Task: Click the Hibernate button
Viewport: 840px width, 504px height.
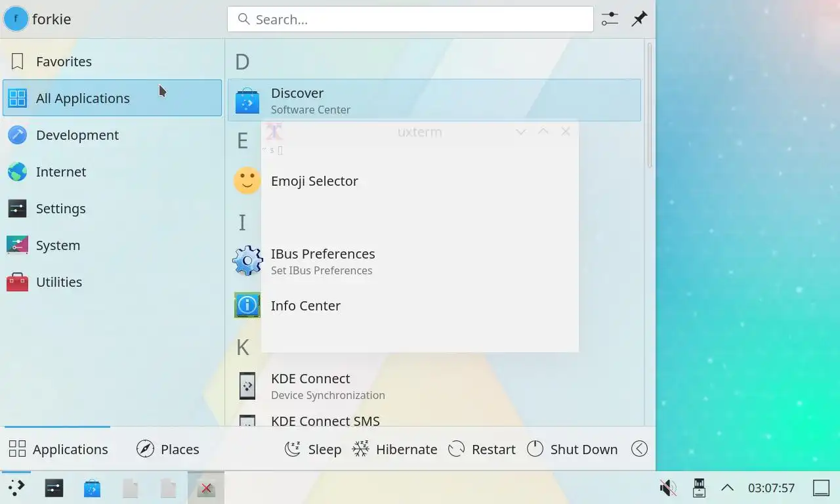Action: 395,449
